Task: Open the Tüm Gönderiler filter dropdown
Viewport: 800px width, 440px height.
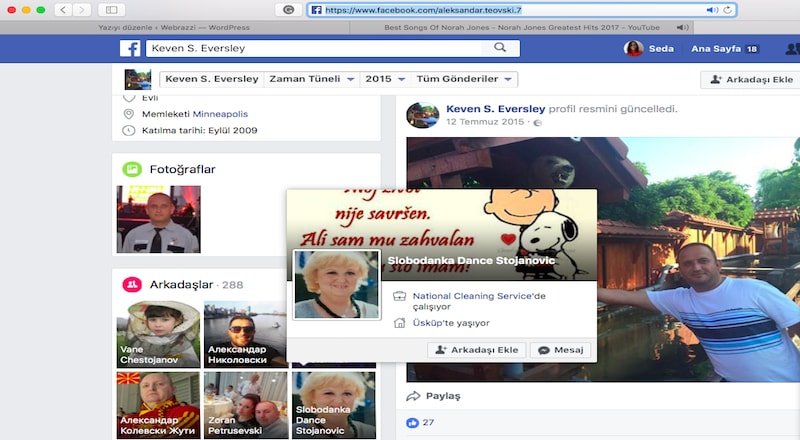Action: [x=466, y=79]
